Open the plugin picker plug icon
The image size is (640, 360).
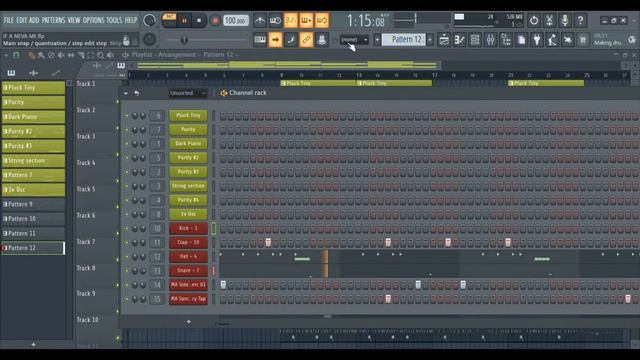(x=537, y=40)
